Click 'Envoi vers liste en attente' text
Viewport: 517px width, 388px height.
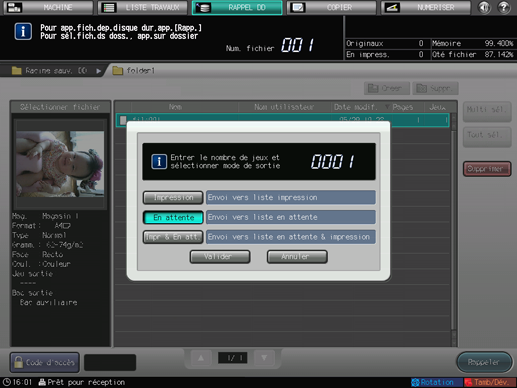point(291,217)
